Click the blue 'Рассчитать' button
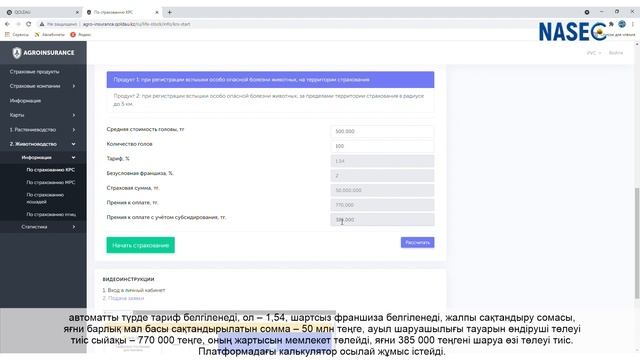Viewport: 640px width, 360px height. coord(417,242)
